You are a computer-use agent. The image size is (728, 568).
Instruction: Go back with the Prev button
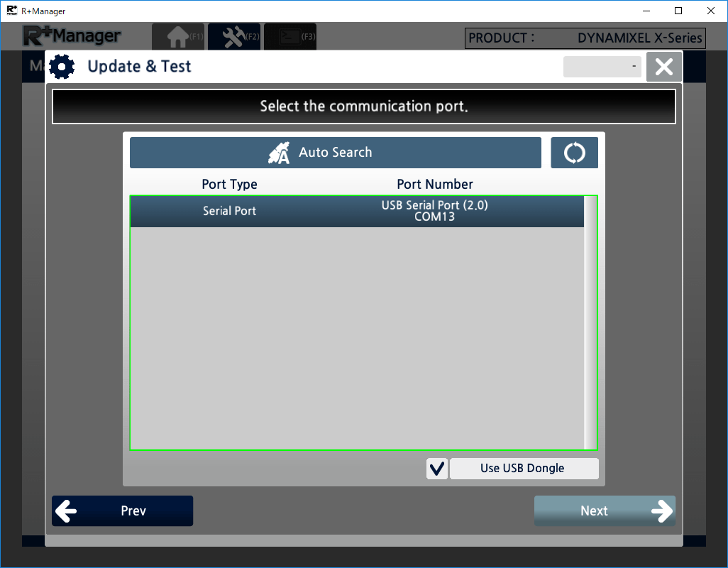point(122,511)
